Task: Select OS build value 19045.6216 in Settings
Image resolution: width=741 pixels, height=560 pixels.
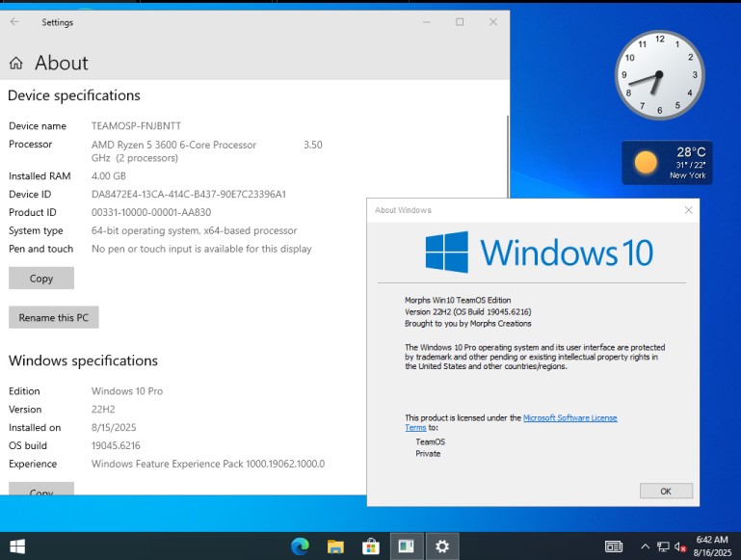Action: pos(116,445)
